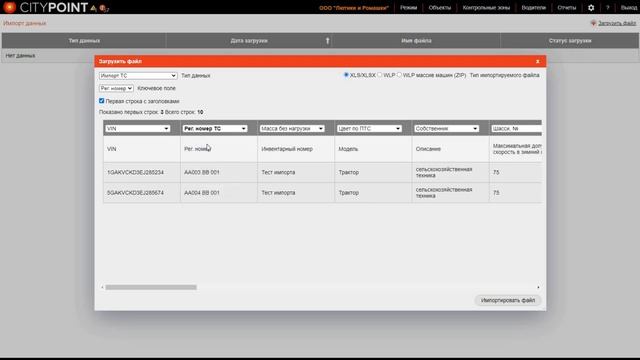The image size is (640, 360).
Task: Open Водители menu
Action: pos(533,8)
